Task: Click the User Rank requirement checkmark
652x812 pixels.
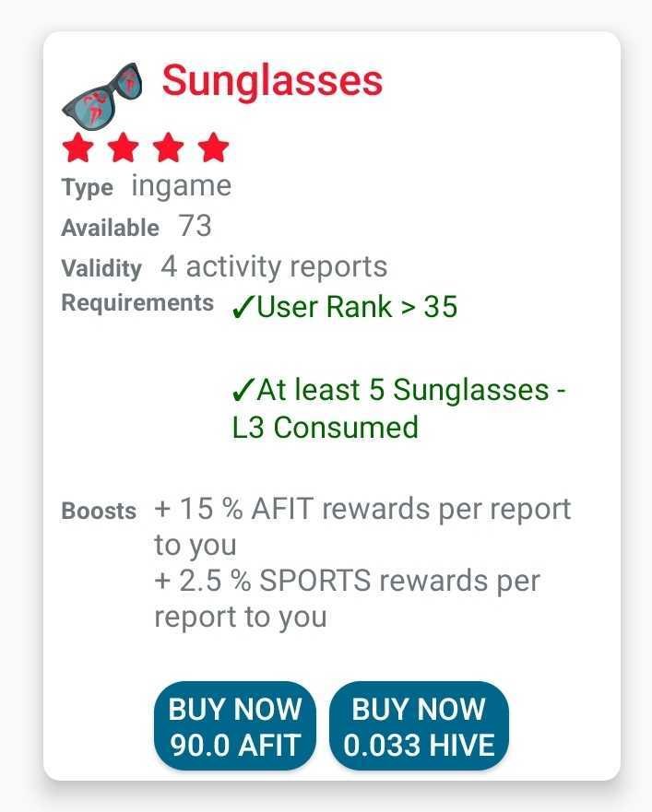Action: coord(243,307)
